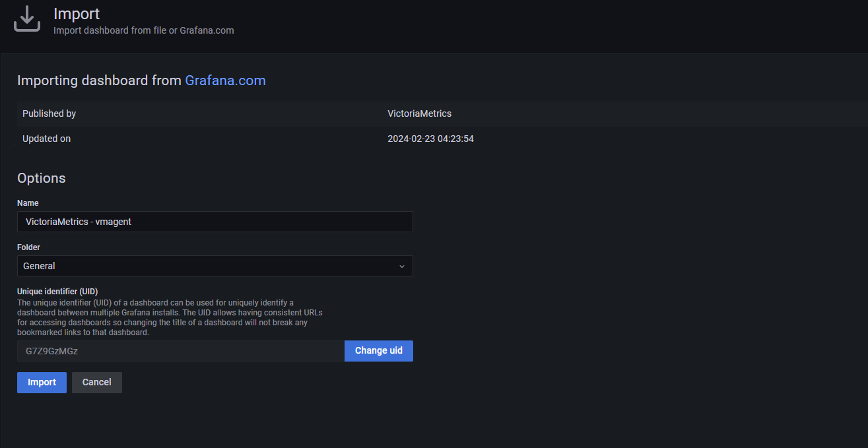Click the 'Import dashboard from file or Grafana.com' subtitle
The image size is (868, 448).
tap(144, 30)
